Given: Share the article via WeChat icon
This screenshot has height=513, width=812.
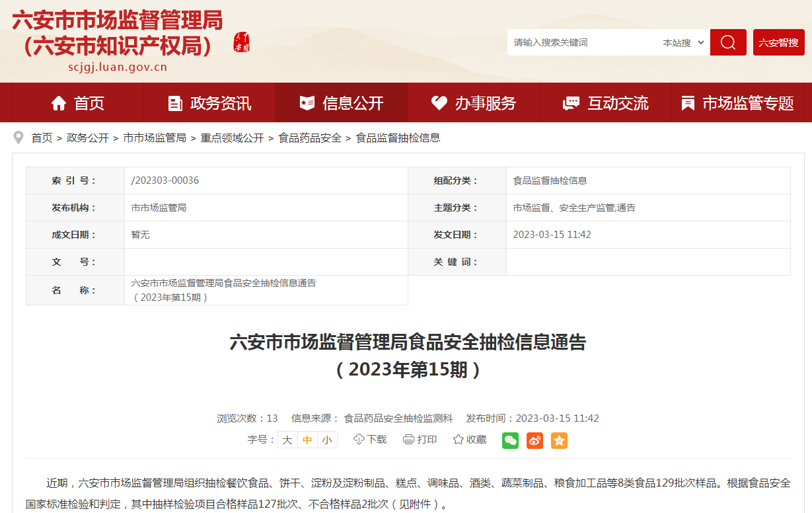Looking at the screenshot, I should tap(510, 440).
